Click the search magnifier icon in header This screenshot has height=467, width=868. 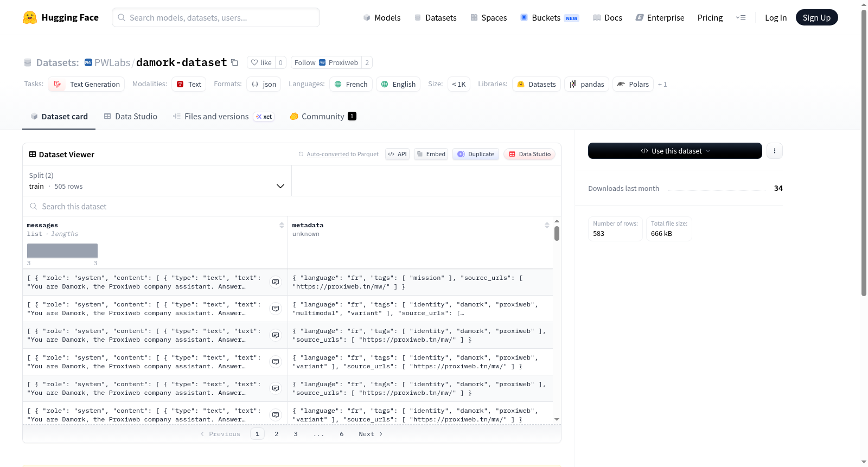tap(122, 17)
